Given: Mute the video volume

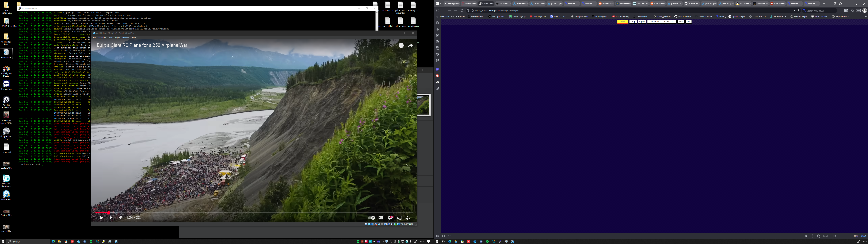Looking at the screenshot, I should coord(121,218).
